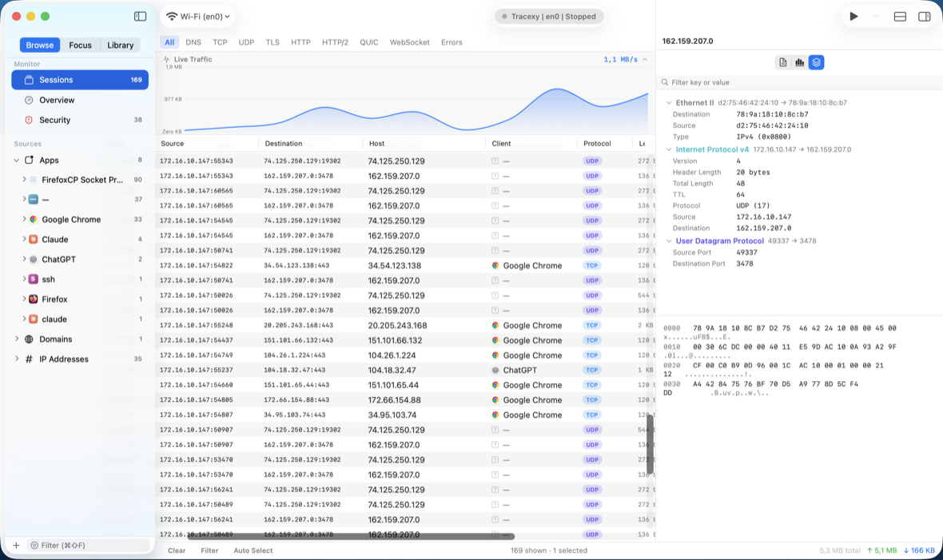Click the 1,1 MB/s traffic rate

pos(620,60)
